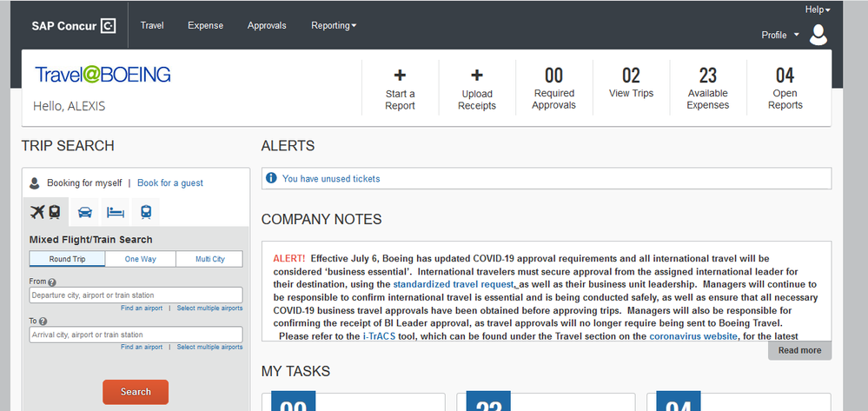Screen dimensions: 868x411
Task: Open the You have unused tickets alert
Action: (x=331, y=178)
